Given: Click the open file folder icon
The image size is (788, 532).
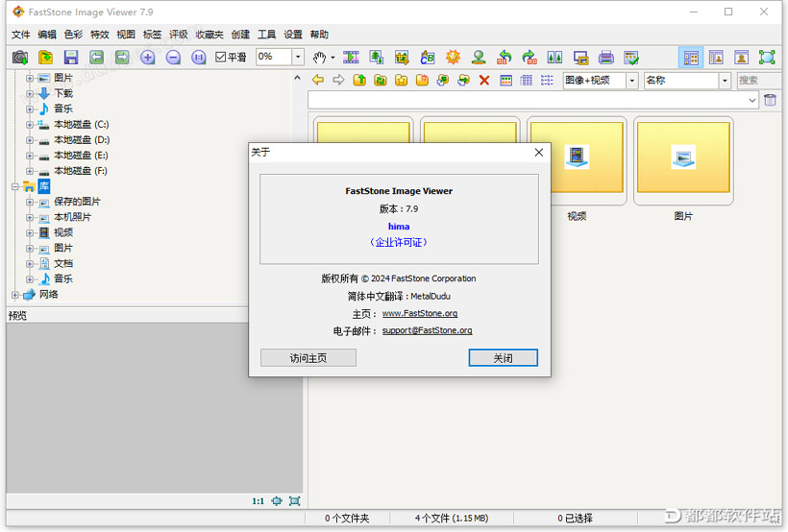Looking at the screenshot, I should coord(46,58).
